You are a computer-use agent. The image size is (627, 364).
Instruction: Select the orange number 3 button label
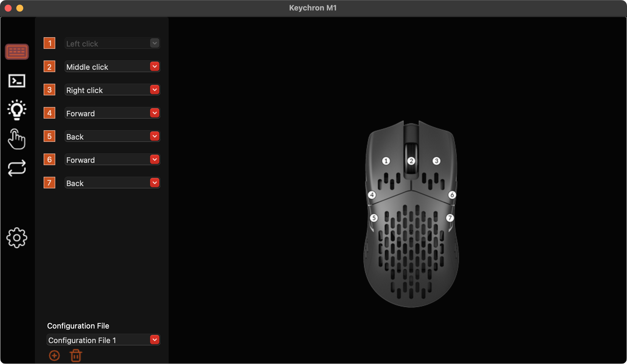[49, 90]
